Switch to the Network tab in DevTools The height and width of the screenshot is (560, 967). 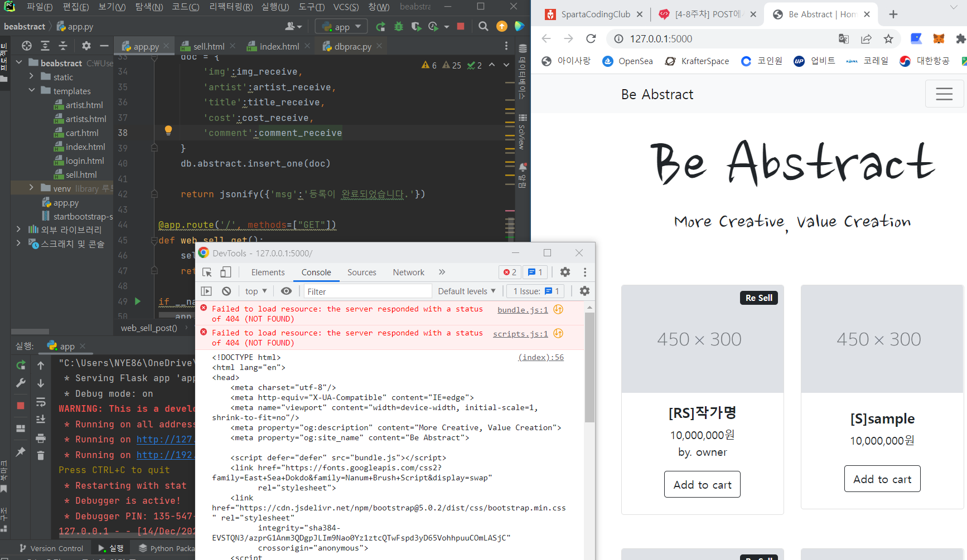click(409, 272)
